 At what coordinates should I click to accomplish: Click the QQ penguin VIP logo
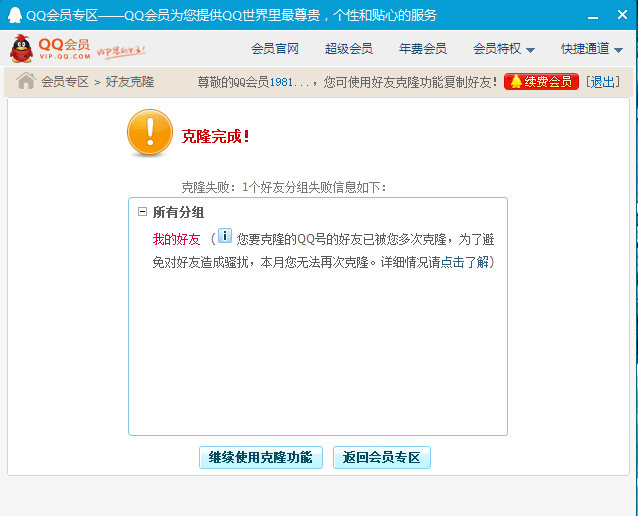coord(50,48)
